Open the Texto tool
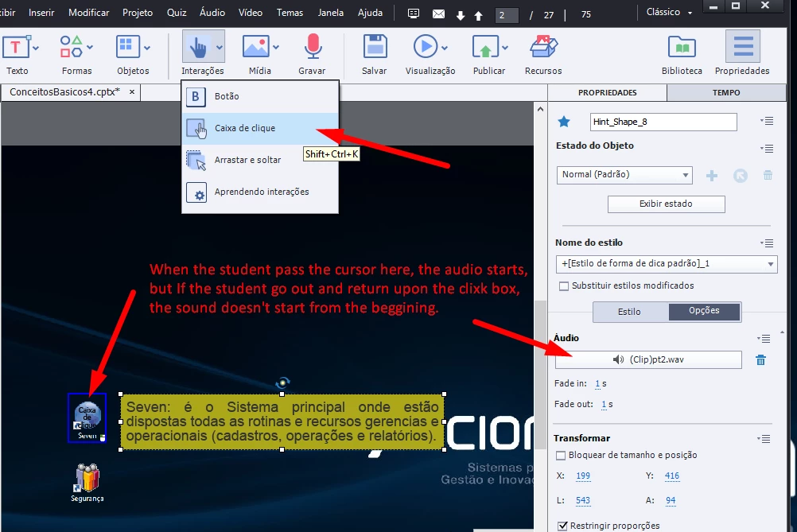 (x=16, y=48)
